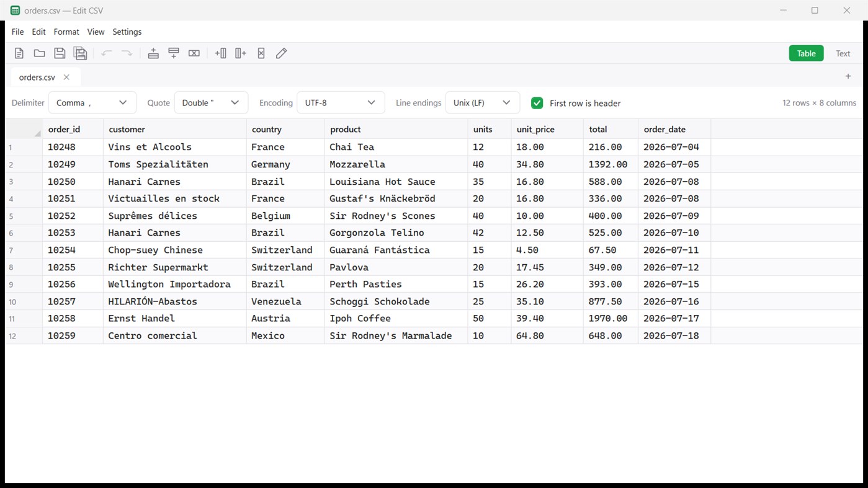
Task: Open the View menu
Action: (x=96, y=32)
